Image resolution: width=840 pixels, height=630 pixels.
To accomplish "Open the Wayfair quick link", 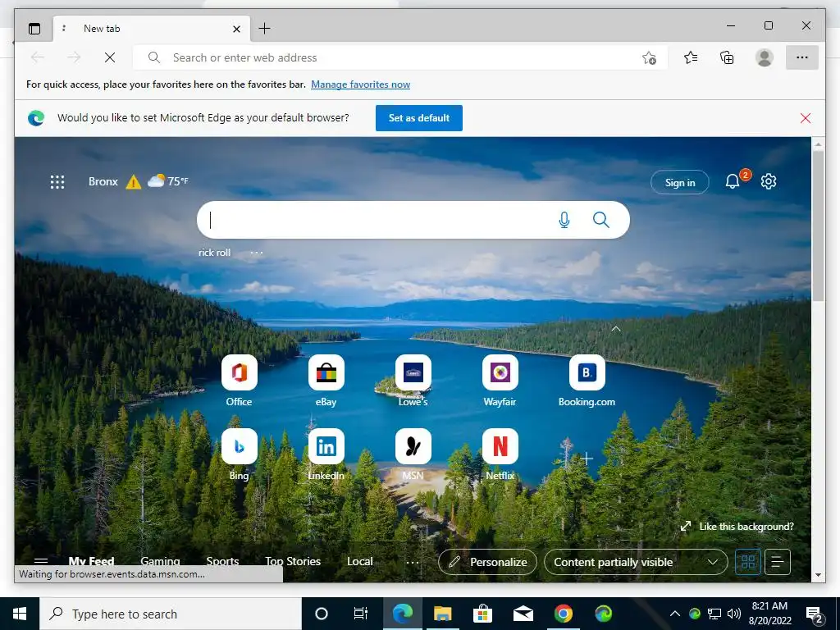I will 500,381.
